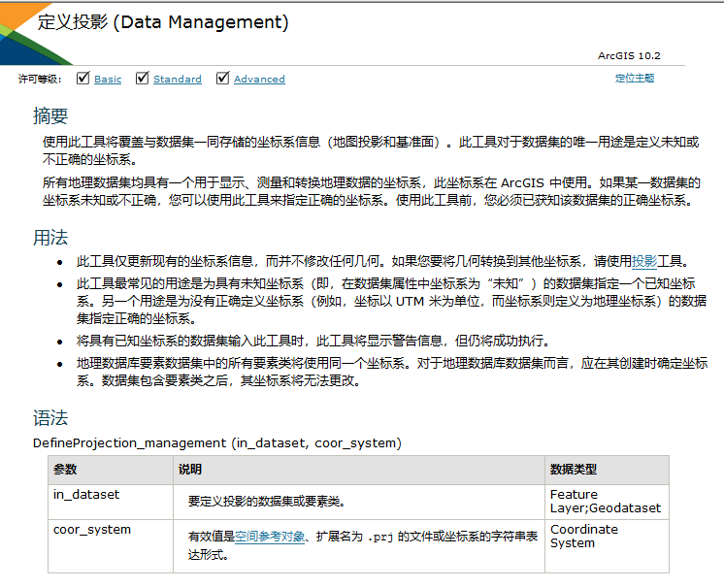
Task: Select the in_dataset parameter cell
Action: 86,495
